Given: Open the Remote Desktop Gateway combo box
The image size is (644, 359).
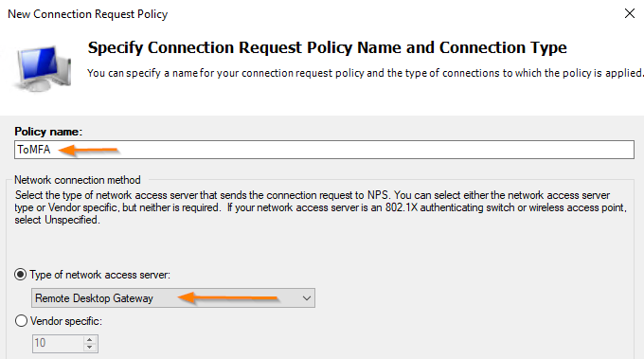Looking at the screenshot, I should click(x=173, y=298).
